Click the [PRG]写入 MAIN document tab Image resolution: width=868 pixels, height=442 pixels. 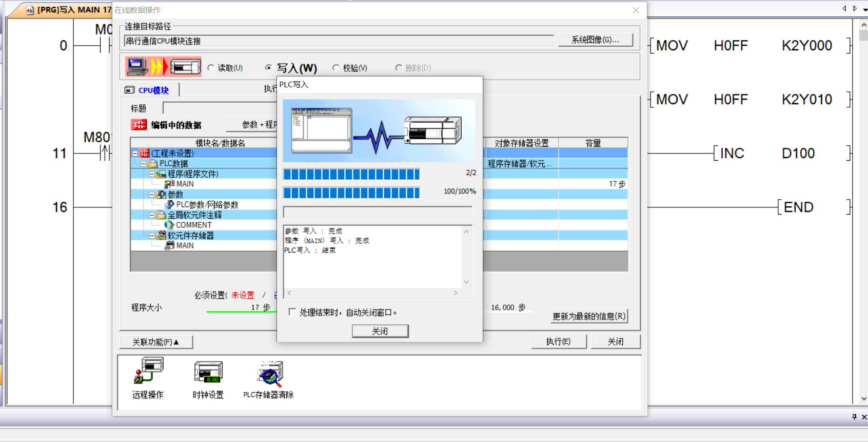pyautogui.click(x=68, y=10)
